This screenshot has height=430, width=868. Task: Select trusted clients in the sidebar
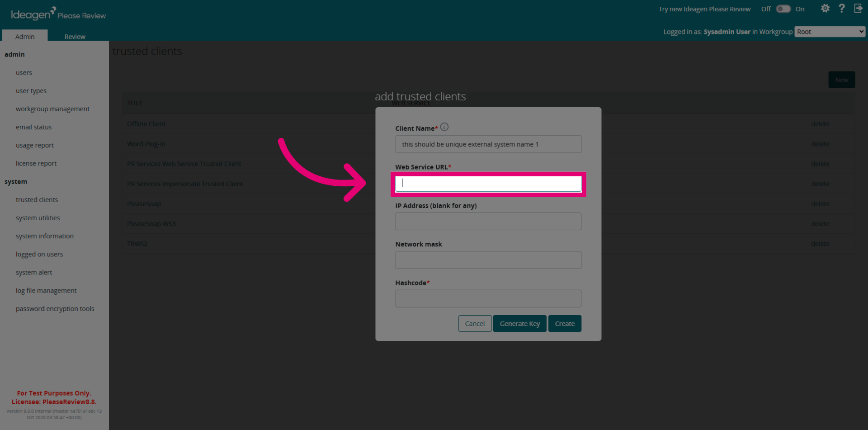[37, 200]
